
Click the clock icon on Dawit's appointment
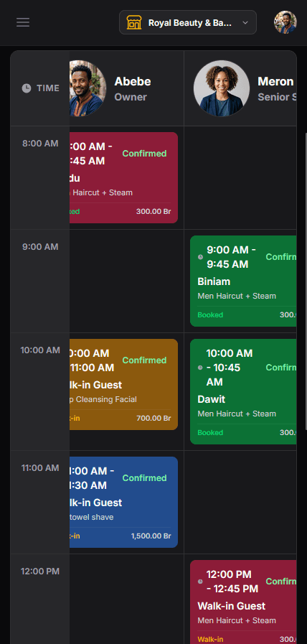click(200, 368)
